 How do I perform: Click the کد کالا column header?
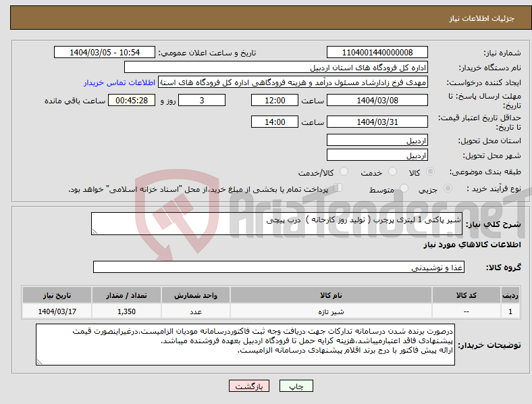[x=467, y=295]
